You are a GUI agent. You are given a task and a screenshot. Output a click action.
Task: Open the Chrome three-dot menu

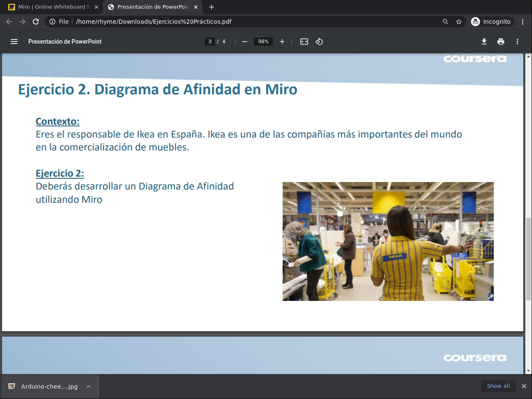[x=523, y=22]
